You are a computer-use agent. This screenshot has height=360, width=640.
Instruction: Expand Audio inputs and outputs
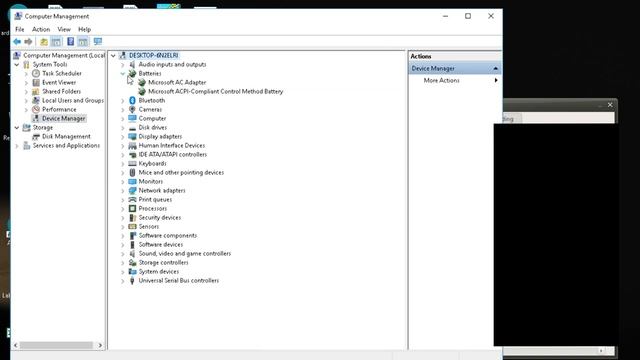122,64
